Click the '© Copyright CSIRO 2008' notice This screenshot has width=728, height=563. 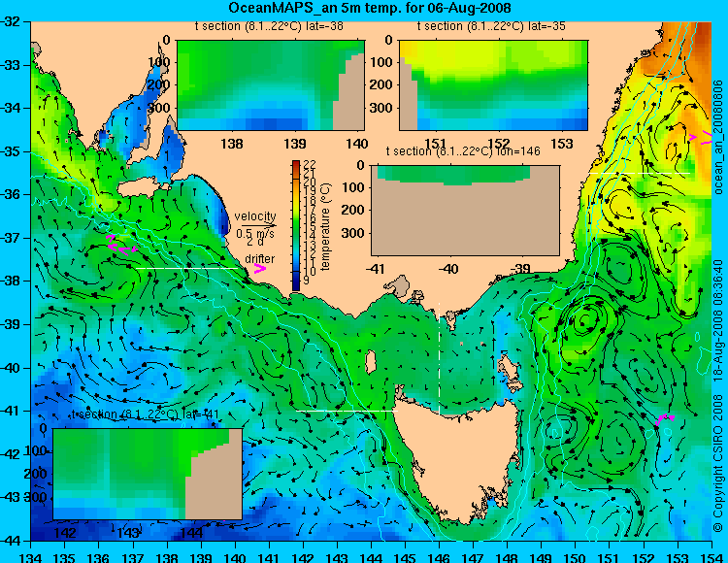coord(718,466)
